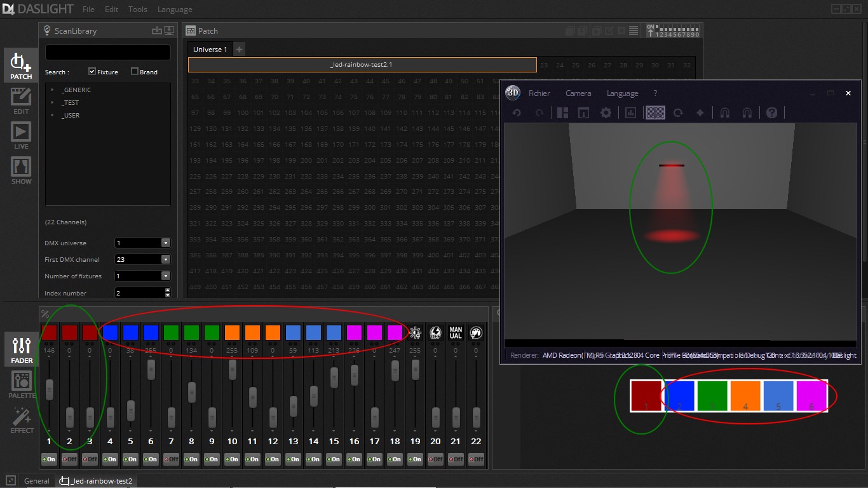
Task: Switch to the EDIT mode icon
Action: click(21, 102)
